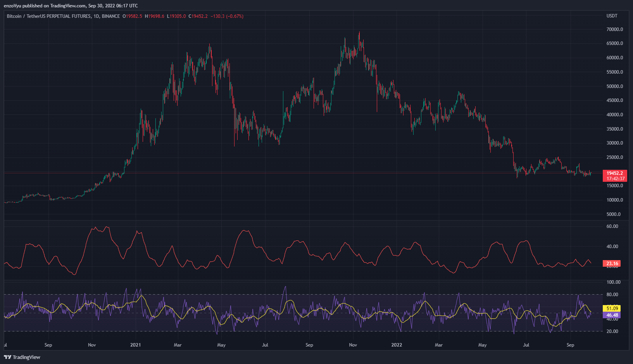Click the 80.00 label on oscillator axis
Image resolution: width=633 pixels, height=364 pixels.
click(x=612, y=295)
